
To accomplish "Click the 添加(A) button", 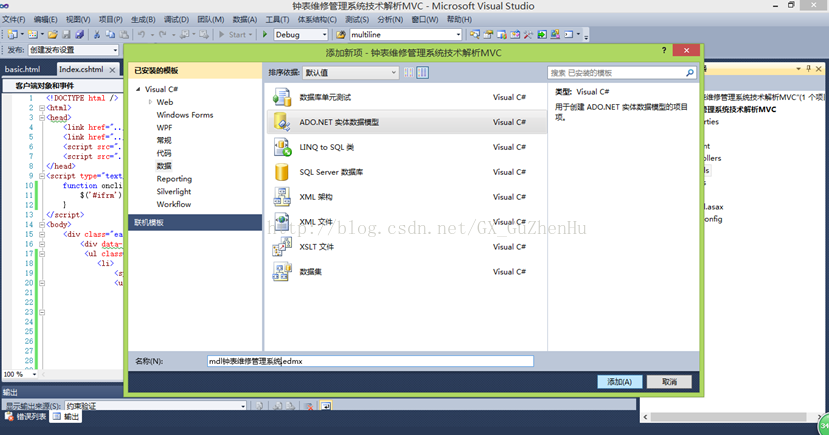I will tap(620, 382).
